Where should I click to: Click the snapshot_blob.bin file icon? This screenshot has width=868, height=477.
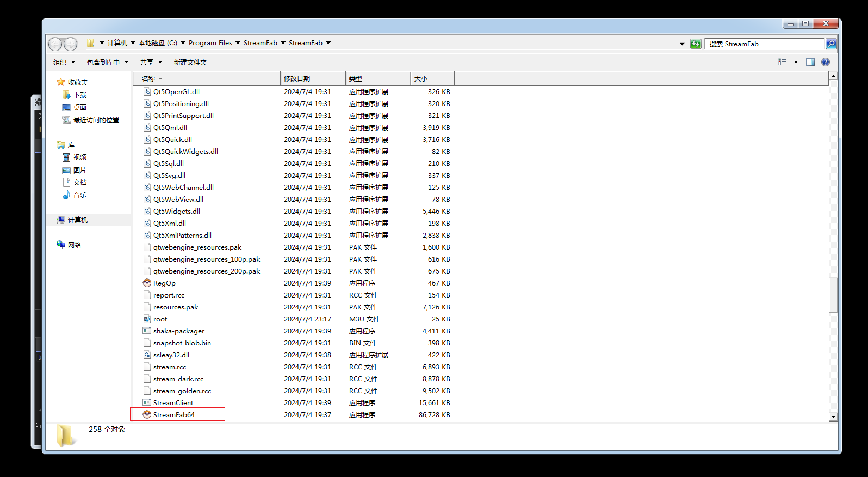[147, 343]
